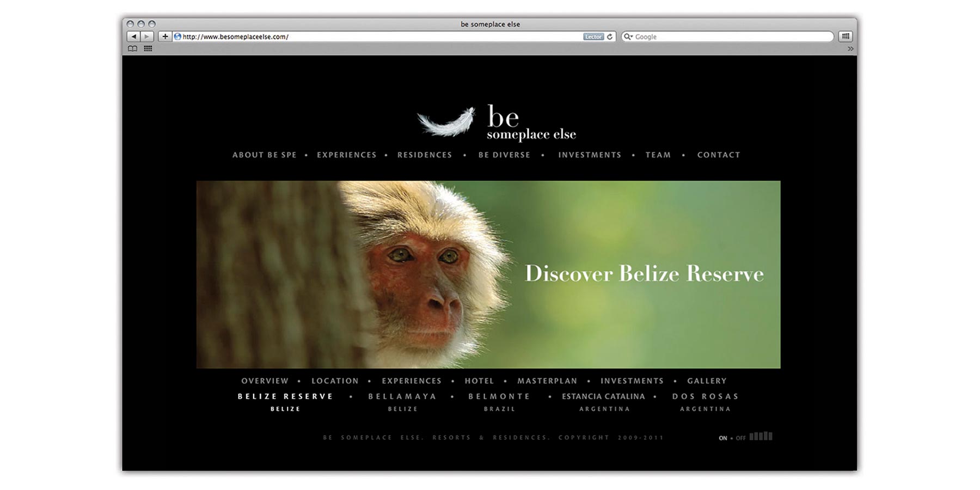Screen dimensions: 980x490
Task: Turn sound ON in footer
Action: tap(722, 438)
